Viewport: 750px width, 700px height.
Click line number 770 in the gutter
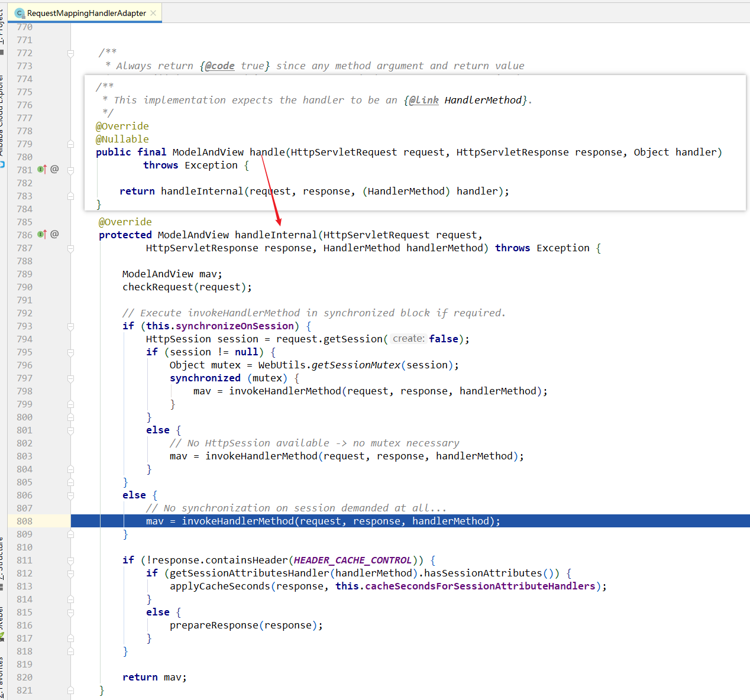(25, 27)
